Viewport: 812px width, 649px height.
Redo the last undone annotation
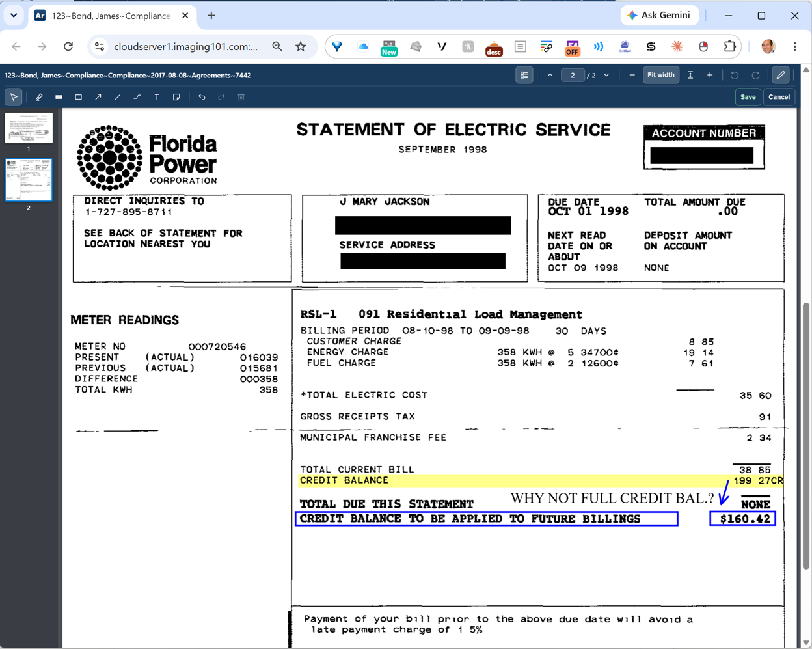[x=221, y=97]
